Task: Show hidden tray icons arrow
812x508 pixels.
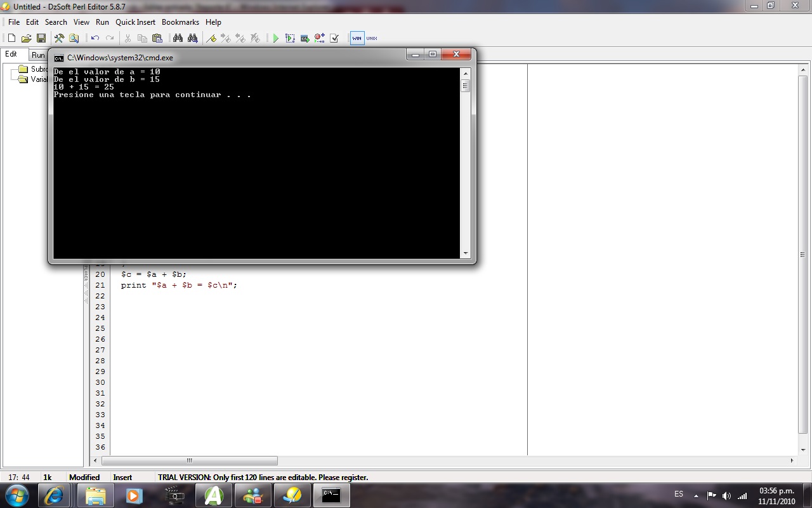Action: point(697,495)
